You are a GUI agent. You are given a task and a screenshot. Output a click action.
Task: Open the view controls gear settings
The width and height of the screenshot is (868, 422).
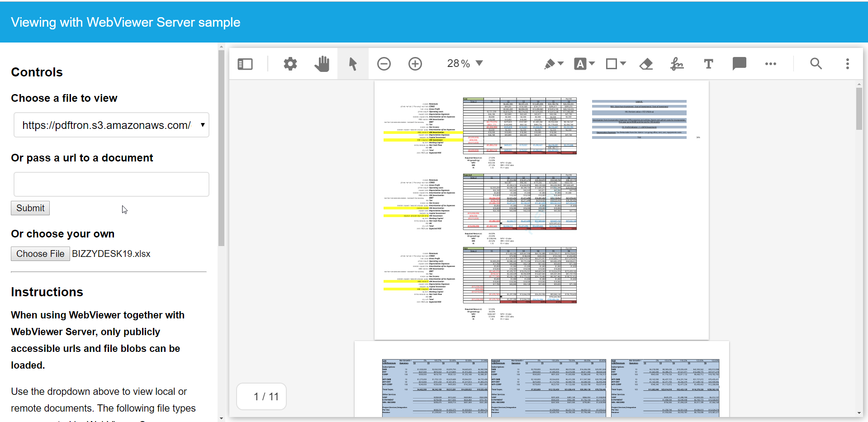click(x=290, y=64)
